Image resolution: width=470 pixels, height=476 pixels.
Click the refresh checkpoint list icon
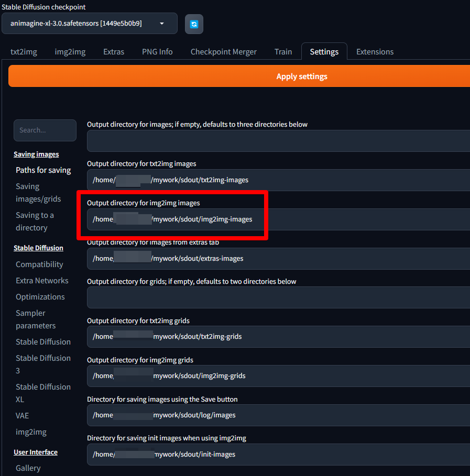pos(194,24)
